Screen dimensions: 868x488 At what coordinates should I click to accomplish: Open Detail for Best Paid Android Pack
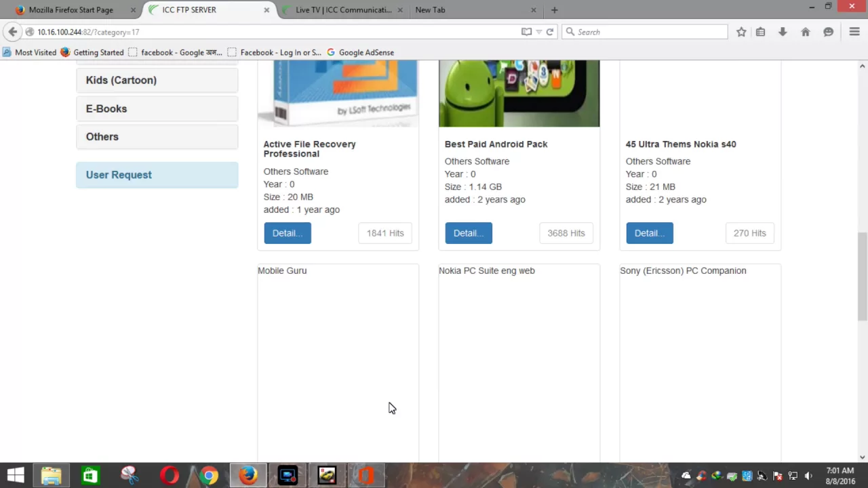(x=469, y=233)
